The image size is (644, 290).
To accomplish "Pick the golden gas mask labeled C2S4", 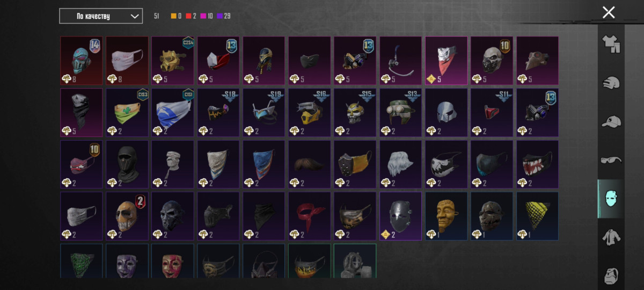I will click(x=173, y=61).
